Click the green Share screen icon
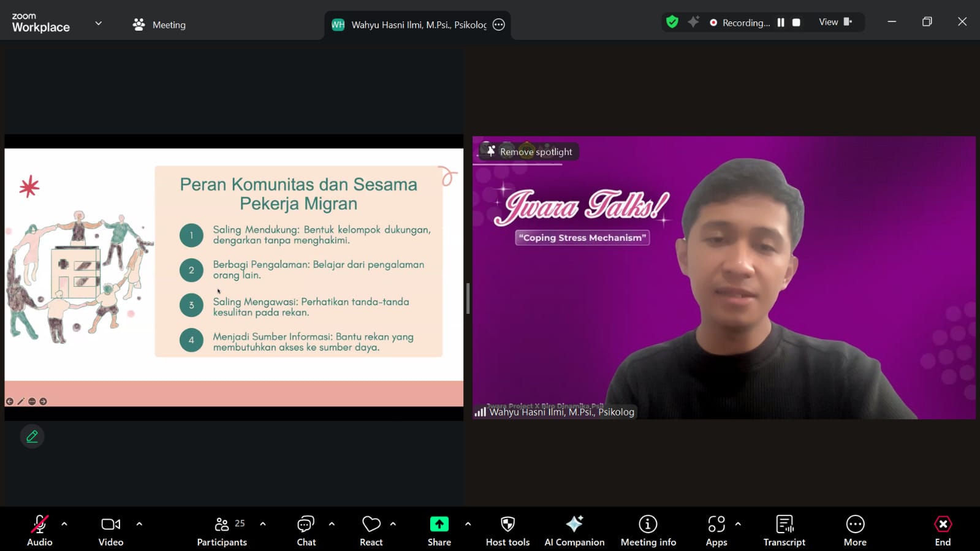 439,524
